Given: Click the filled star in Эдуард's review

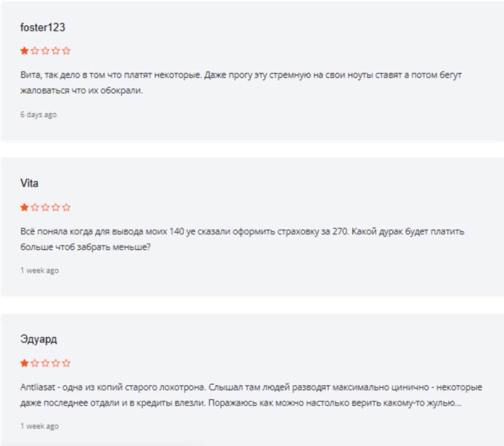Looking at the screenshot, I should click(25, 363).
